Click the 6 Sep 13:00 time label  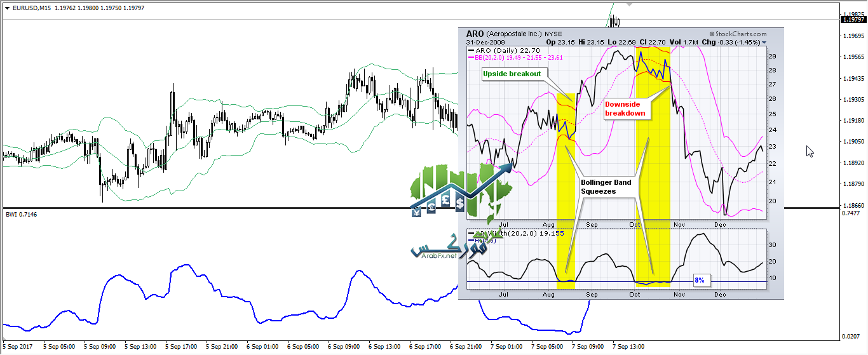(x=386, y=347)
